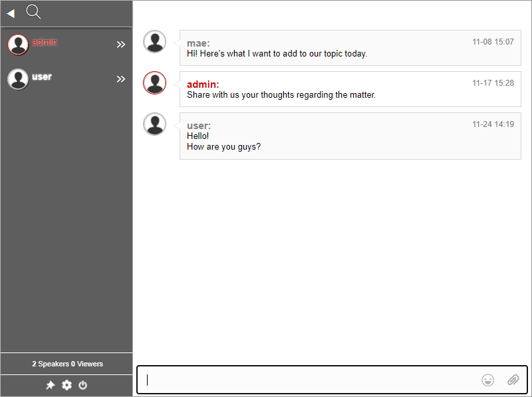Expand user's options with the double chevron
Image resolution: width=532 pixels, height=397 pixels.
point(121,79)
